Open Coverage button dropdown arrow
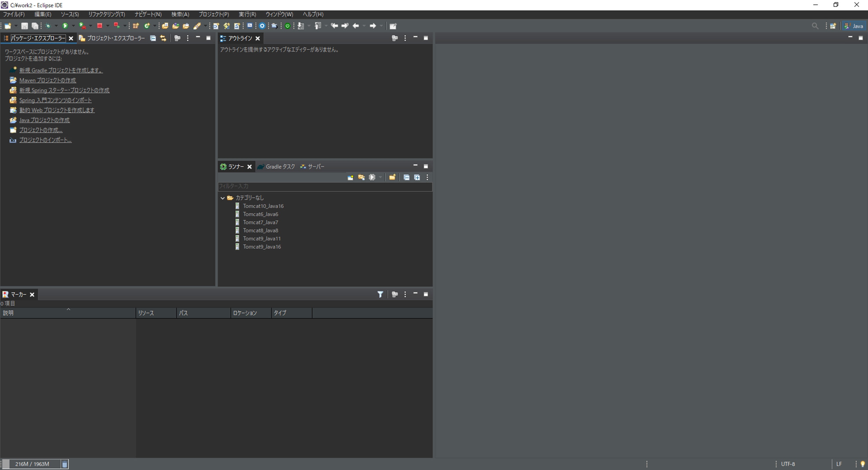This screenshot has width=868, height=470. click(x=90, y=26)
